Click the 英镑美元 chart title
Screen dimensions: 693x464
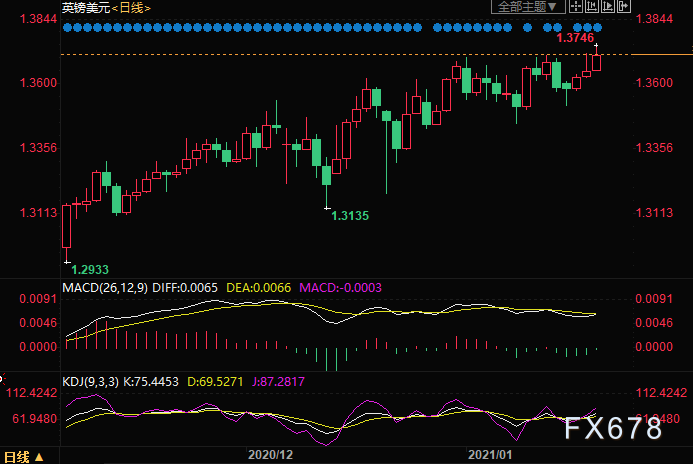pyautogui.click(x=86, y=8)
